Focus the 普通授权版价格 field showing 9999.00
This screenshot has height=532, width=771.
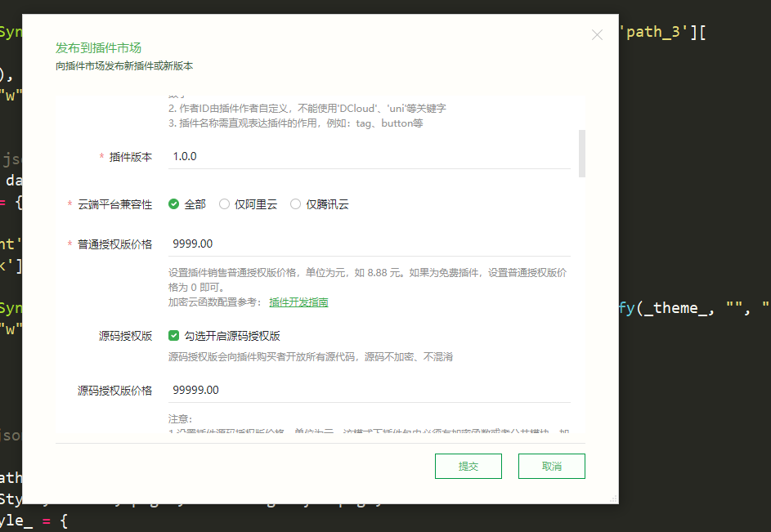(370, 244)
